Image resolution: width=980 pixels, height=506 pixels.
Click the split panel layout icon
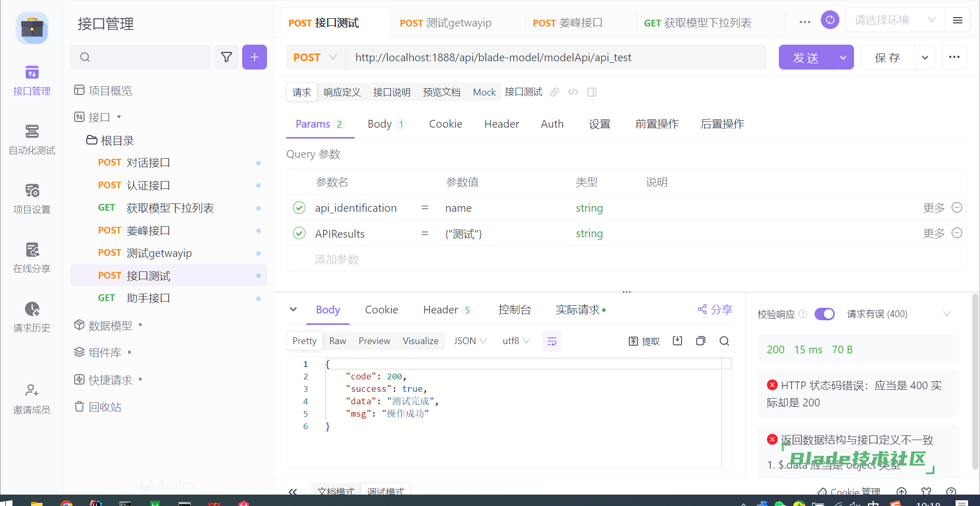592,92
